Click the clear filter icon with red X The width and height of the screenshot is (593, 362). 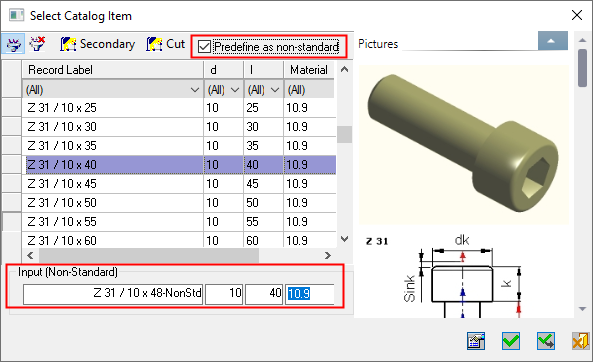pyautogui.click(x=37, y=44)
